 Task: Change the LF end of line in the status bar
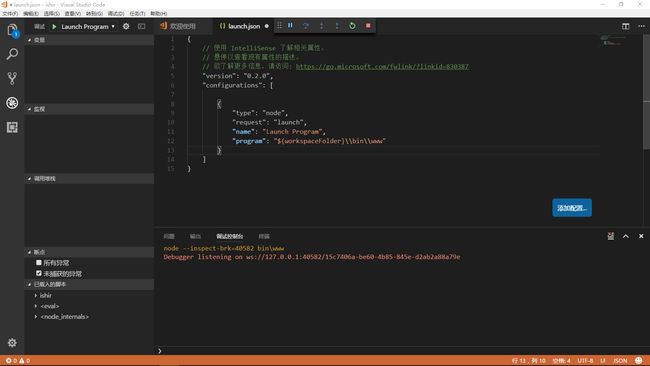tap(603, 361)
